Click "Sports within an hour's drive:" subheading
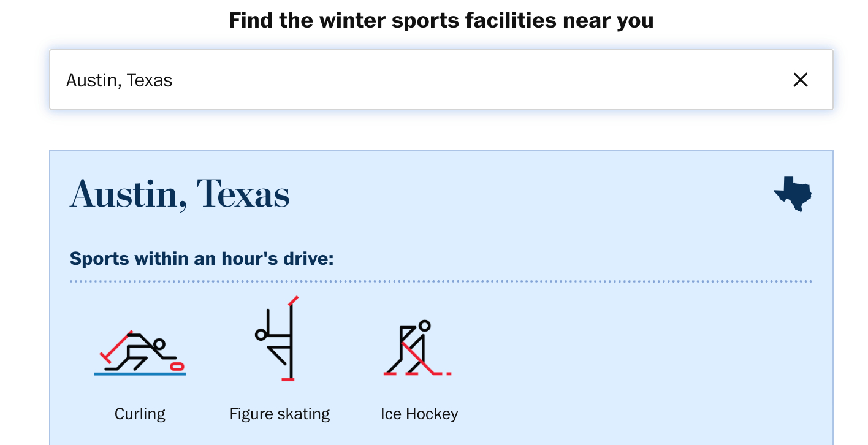 coord(202,258)
